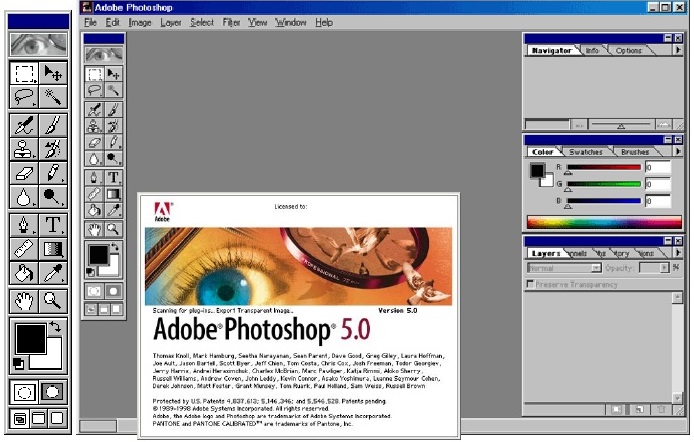Open the Opacity slider arrow in the Layers palette
694x442 pixels.
[663, 268]
